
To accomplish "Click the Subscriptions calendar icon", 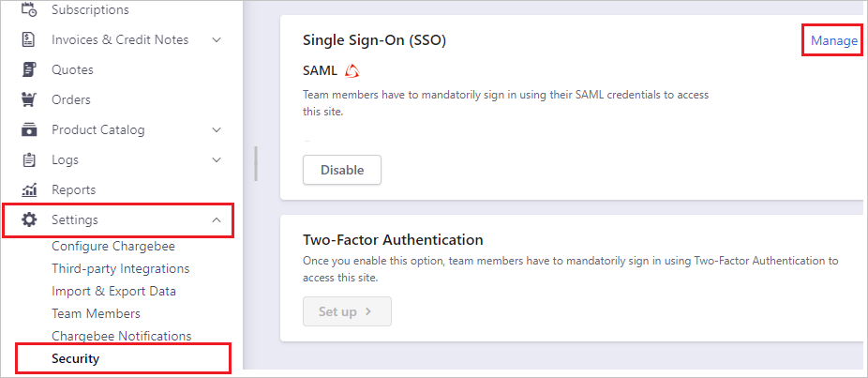I will point(29,10).
